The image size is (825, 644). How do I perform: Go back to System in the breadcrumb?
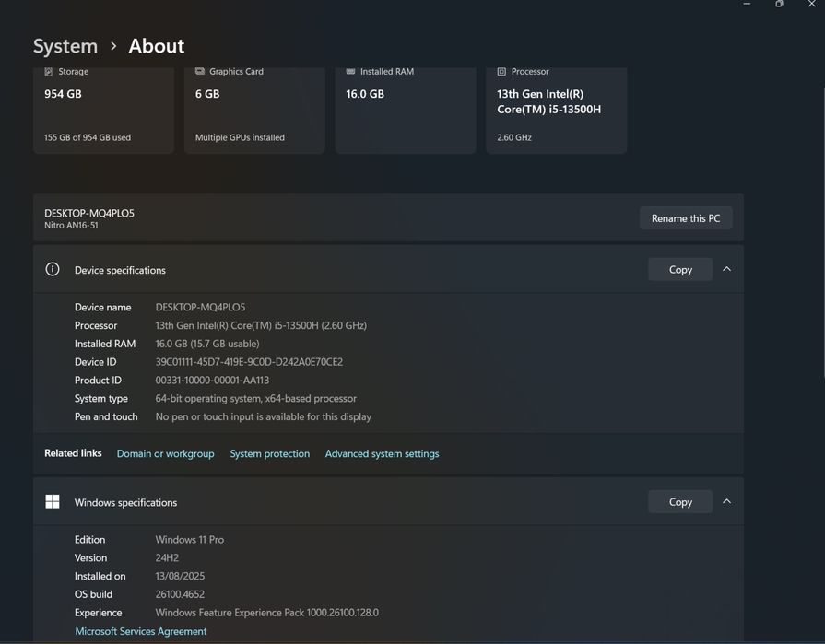(x=65, y=46)
